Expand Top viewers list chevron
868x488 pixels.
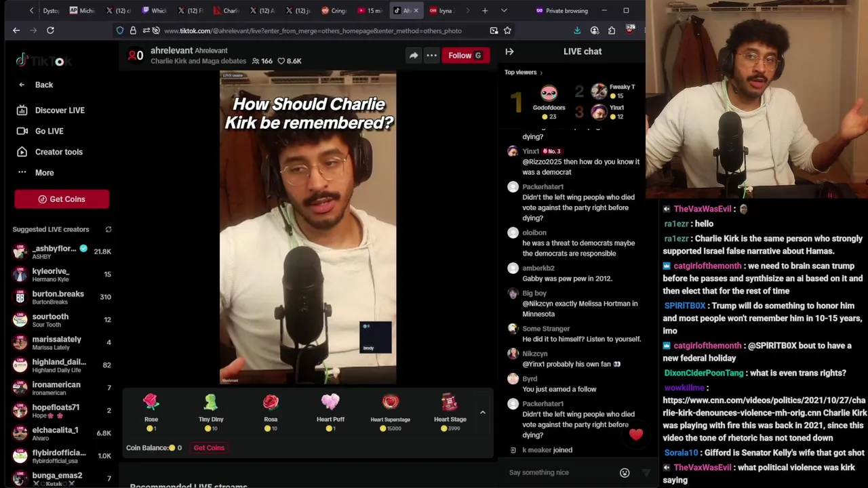pos(540,73)
